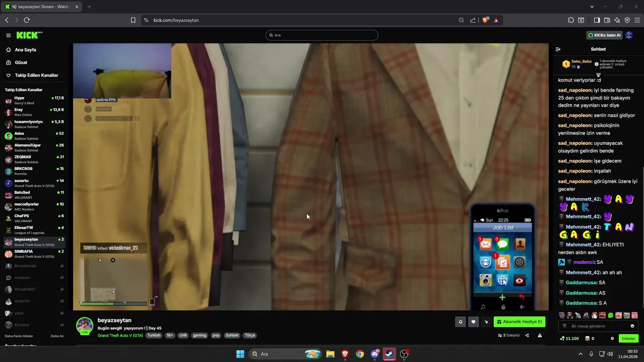Open the sezertu channel in the sidebar
Viewport: 644px width, 362px height.
34,183
